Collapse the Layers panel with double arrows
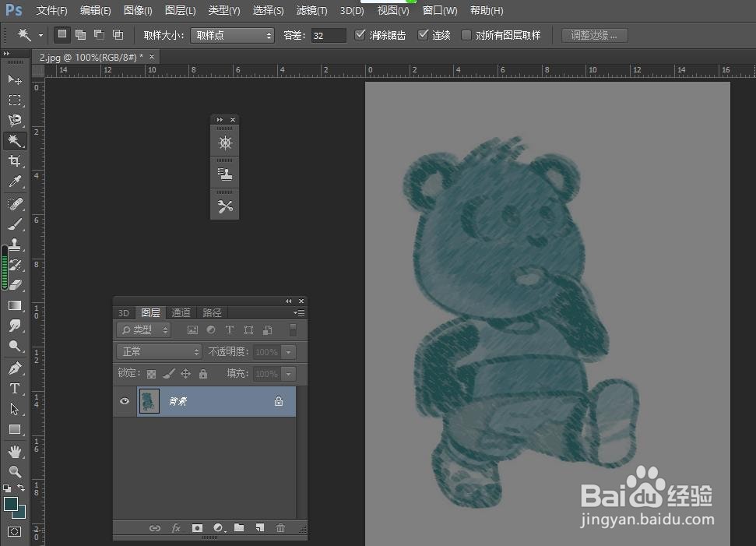 click(x=288, y=301)
